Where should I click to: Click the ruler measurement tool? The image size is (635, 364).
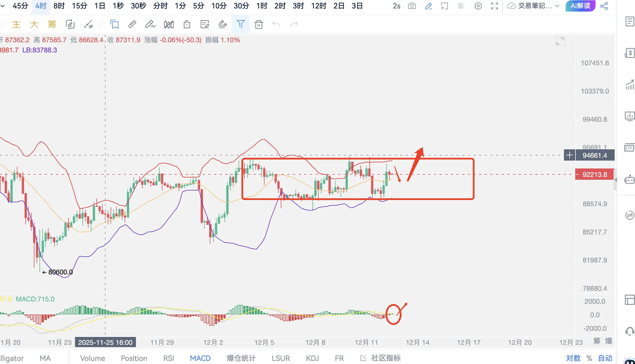132,25
